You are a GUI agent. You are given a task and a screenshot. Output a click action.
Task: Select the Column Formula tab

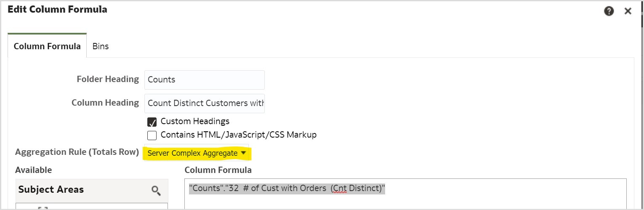coord(47,46)
